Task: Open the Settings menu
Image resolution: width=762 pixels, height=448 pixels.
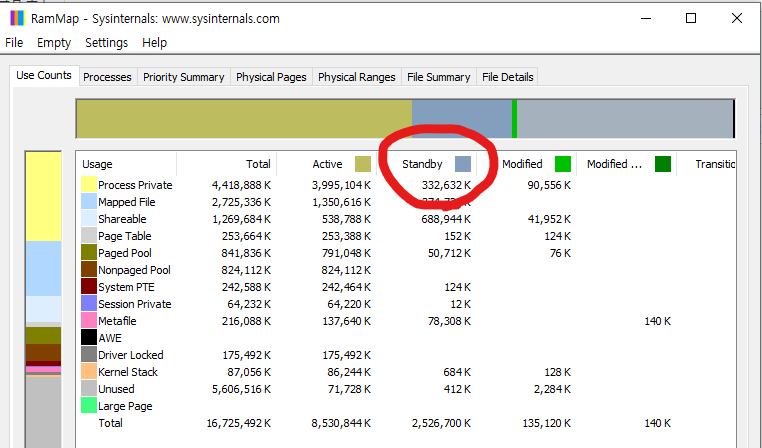Action: tap(106, 43)
